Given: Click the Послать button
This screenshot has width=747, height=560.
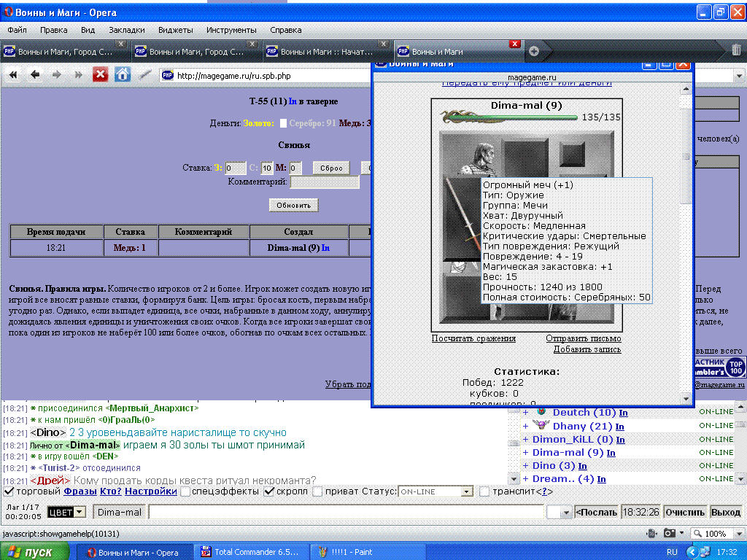Looking at the screenshot, I should pyautogui.click(x=597, y=513).
